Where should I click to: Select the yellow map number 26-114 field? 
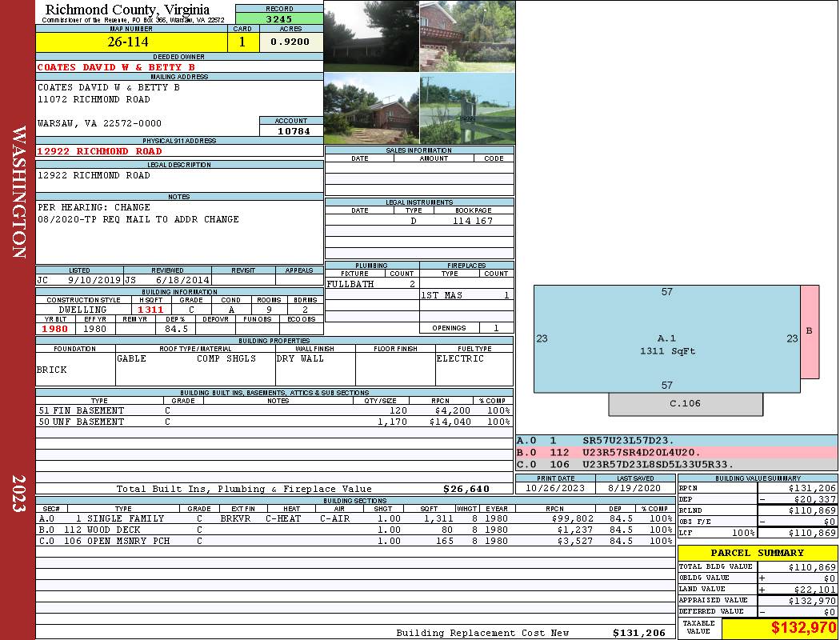[130, 42]
